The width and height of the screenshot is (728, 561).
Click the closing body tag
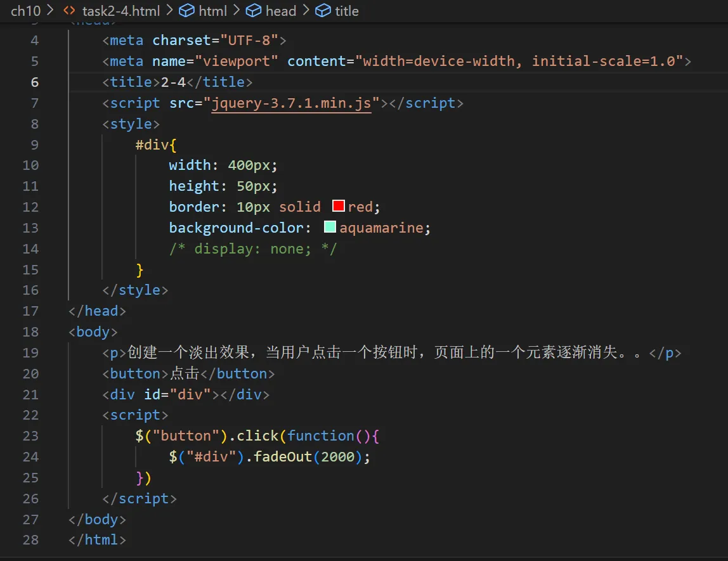[97, 519]
